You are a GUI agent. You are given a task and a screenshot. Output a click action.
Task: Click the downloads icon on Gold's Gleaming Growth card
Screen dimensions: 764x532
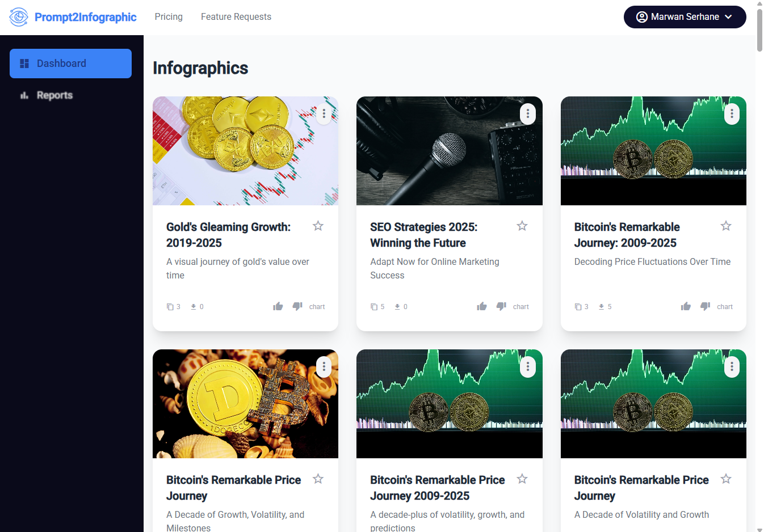coord(194,306)
